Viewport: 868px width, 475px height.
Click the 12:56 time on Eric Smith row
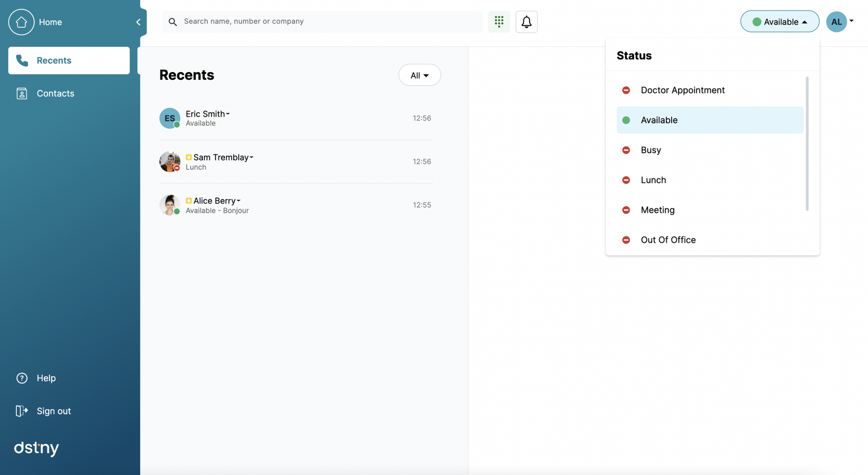[x=422, y=118]
